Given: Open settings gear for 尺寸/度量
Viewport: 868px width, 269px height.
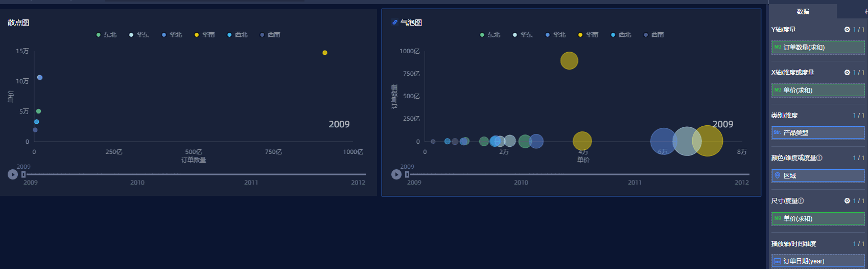Looking at the screenshot, I should [x=847, y=201].
